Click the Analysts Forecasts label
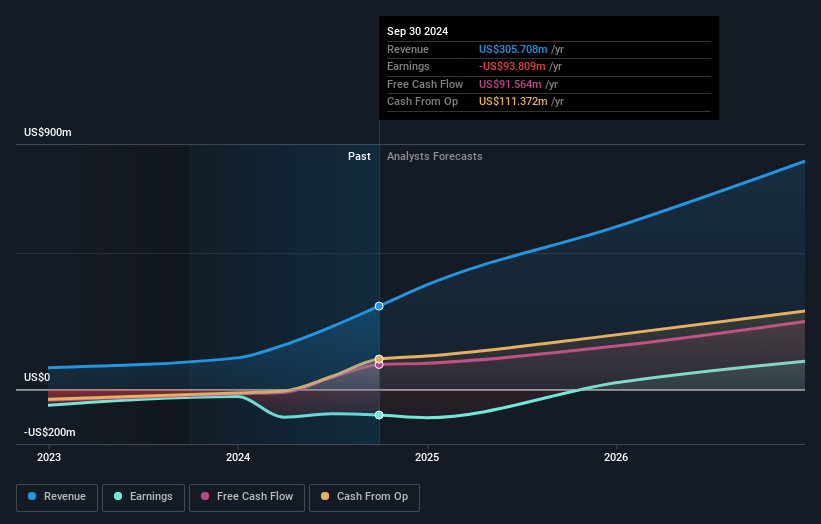Viewport: 821px width, 524px height. click(435, 157)
